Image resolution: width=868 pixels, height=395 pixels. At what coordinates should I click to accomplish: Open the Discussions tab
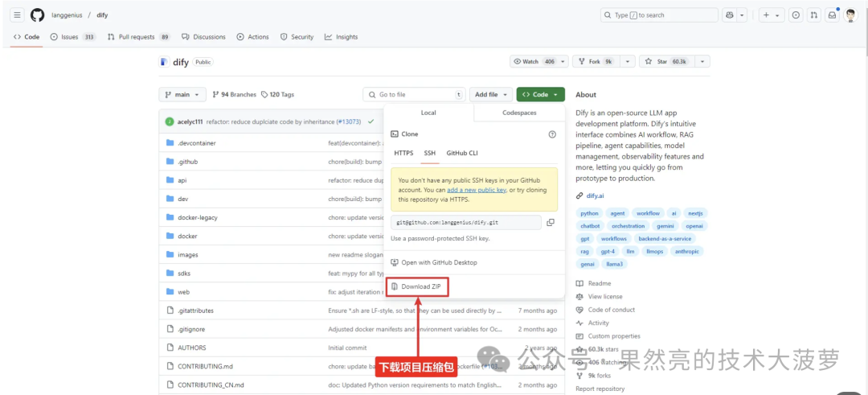(203, 37)
